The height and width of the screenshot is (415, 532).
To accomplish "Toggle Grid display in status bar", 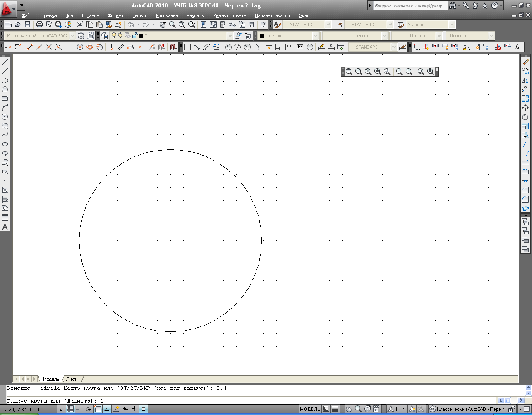I will point(70,409).
